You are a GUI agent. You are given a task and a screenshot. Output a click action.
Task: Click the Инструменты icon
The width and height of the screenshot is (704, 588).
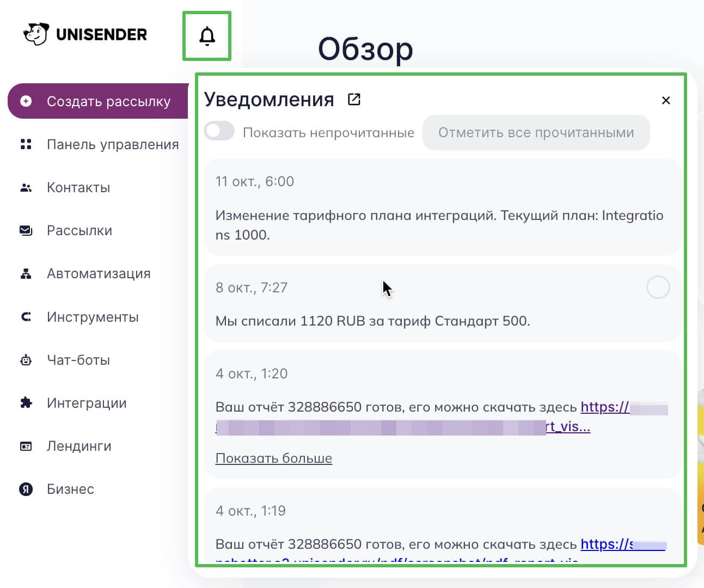[26, 317]
